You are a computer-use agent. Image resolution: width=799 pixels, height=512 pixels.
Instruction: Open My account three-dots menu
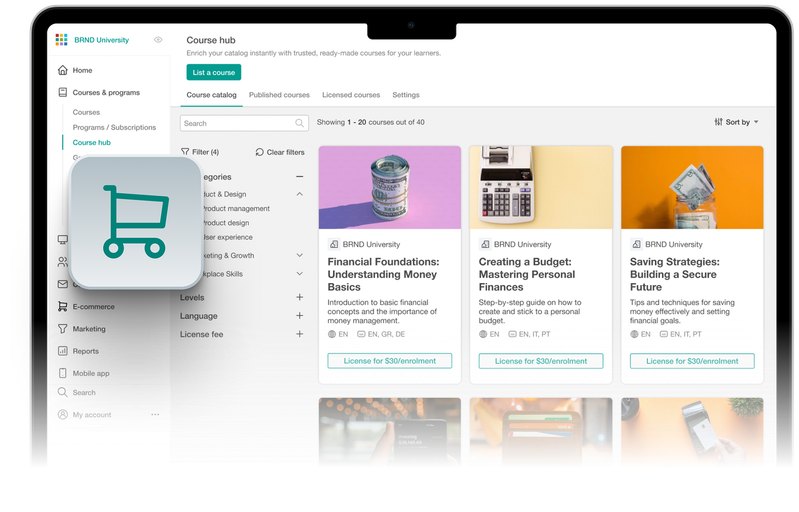pos(155,415)
